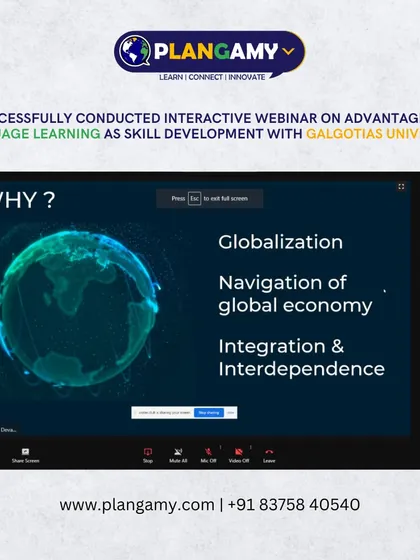Click the 'LEARN | CONNECT | INNOVATE' tagline
This screenshot has height=560, width=420.
212,77
